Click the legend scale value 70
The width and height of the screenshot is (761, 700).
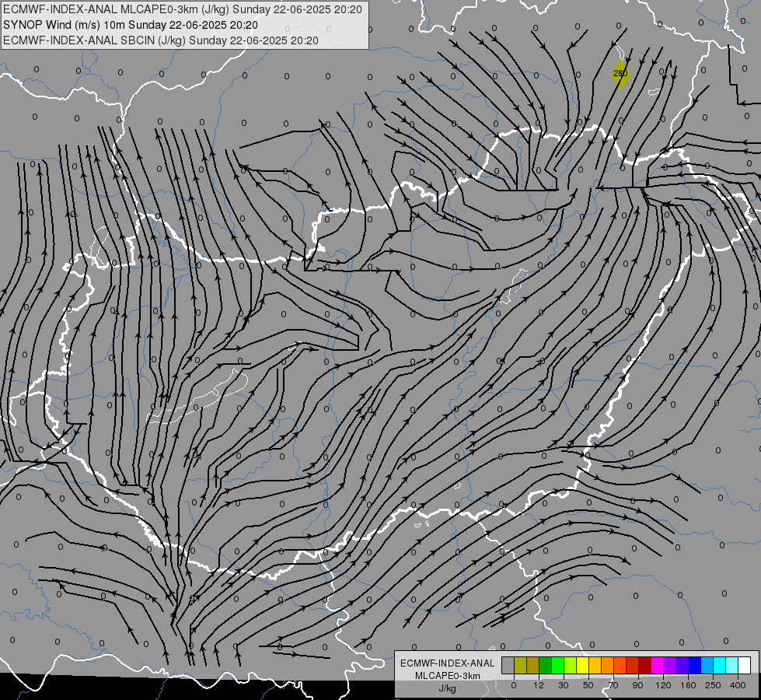pos(613,685)
